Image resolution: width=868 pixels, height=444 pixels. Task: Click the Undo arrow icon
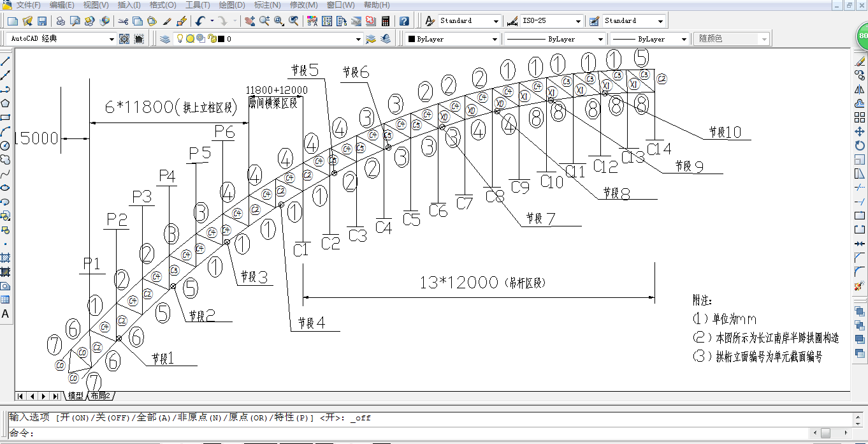(x=200, y=21)
